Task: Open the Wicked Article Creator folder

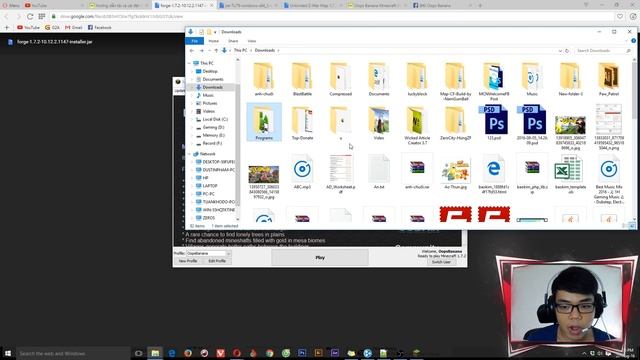Action: tap(417, 125)
